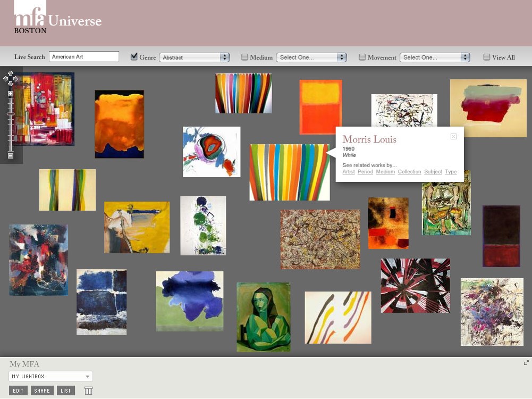Open the Genre dropdown showing Abstract
The image size is (532, 399).
click(195, 57)
